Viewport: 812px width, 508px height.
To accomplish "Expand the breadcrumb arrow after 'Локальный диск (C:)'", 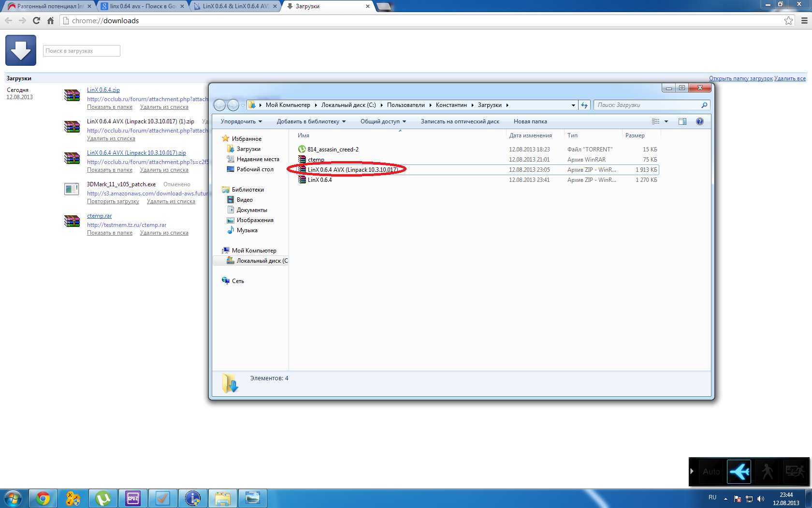I will pyautogui.click(x=381, y=105).
